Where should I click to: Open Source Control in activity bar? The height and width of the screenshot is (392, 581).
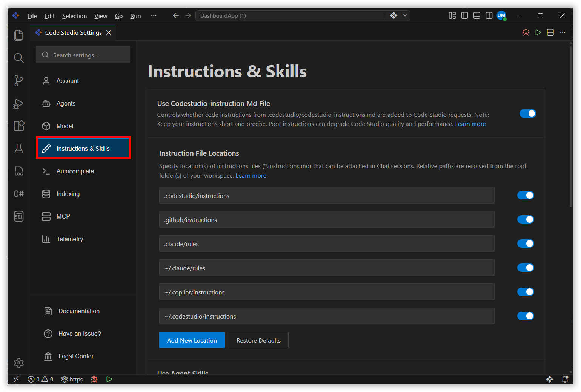(x=18, y=80)
